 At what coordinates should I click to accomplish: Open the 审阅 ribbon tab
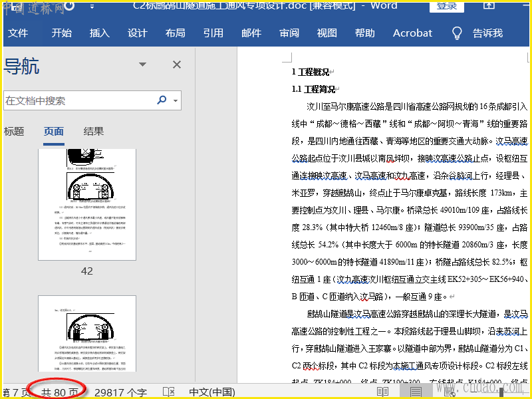tap(289, 33)
